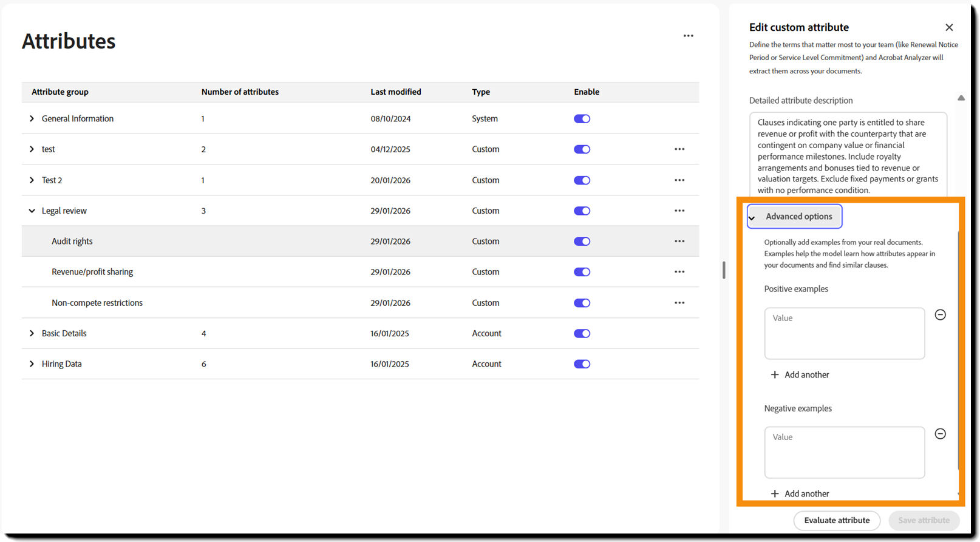
Task: Click the Last modified column header
Action: coord(395,92)
